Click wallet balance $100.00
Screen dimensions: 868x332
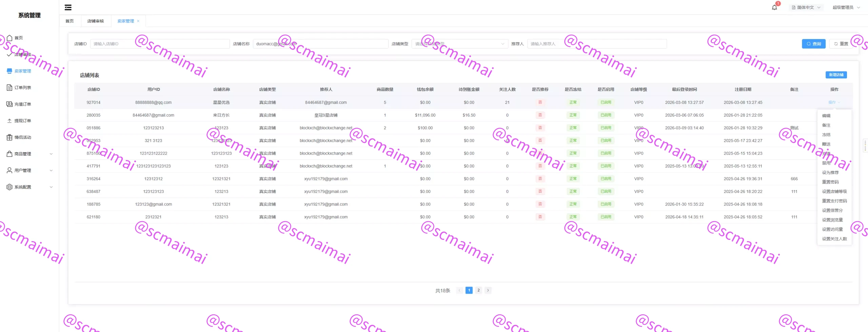pyautogui.click(x=425, y=128)
